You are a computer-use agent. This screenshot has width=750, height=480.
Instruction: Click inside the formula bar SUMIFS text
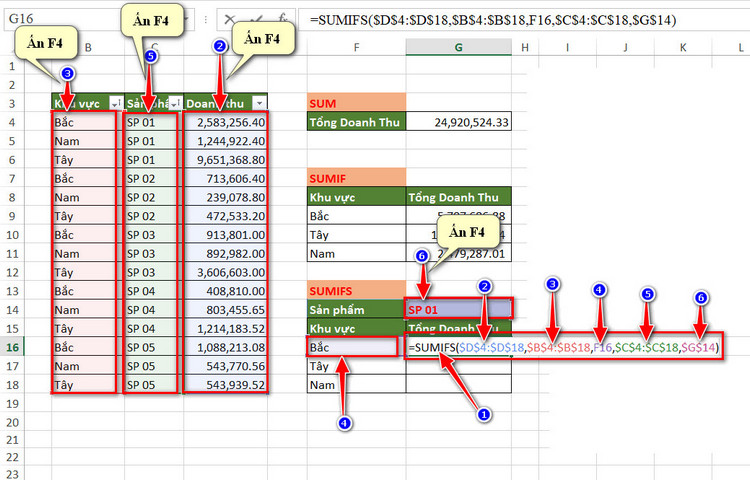tap(493, 20)
